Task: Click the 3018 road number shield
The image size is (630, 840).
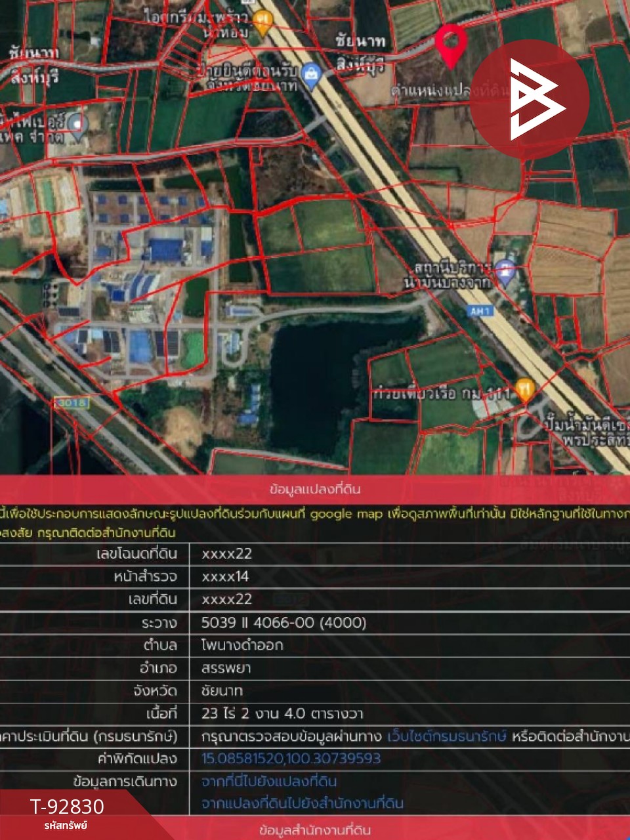Action: click(x=72, y=402)
